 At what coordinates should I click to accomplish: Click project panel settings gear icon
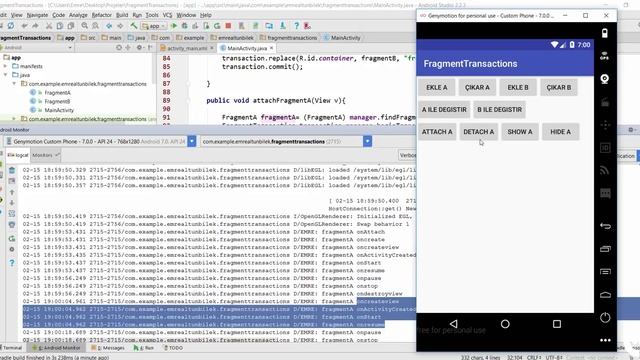click(x=140, y=47)
